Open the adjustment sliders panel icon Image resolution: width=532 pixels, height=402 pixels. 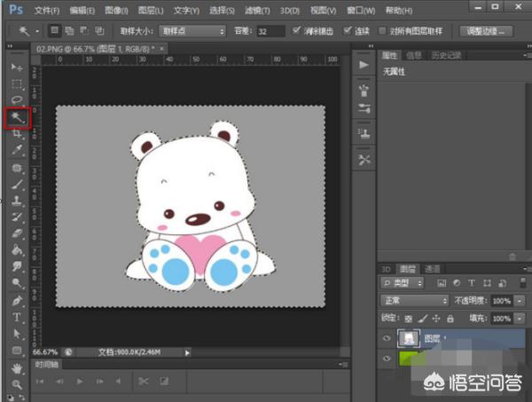[x=364, y=108]
